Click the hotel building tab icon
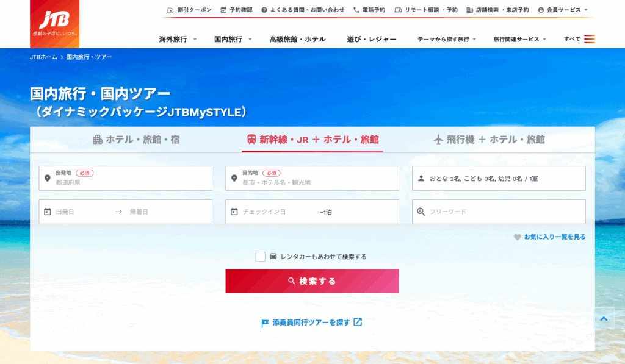This screenshot has width=625, height=364. [x=98, y=140]
